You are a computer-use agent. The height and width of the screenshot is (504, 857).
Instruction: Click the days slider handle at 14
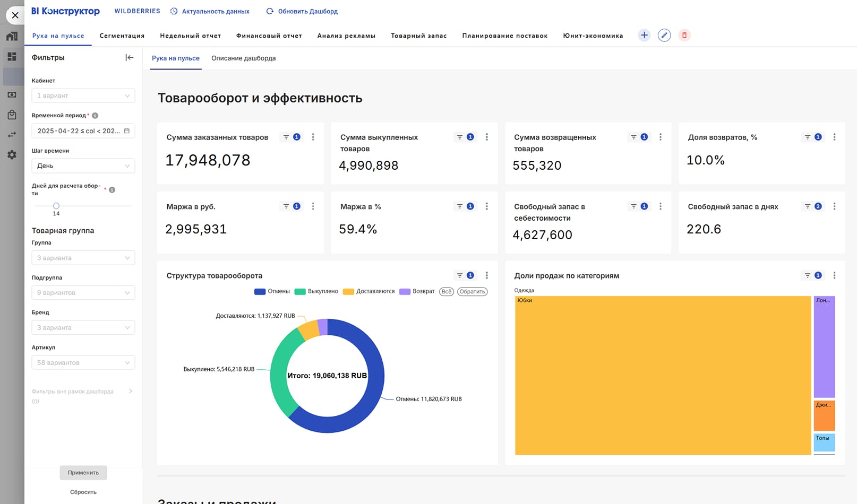56,206
